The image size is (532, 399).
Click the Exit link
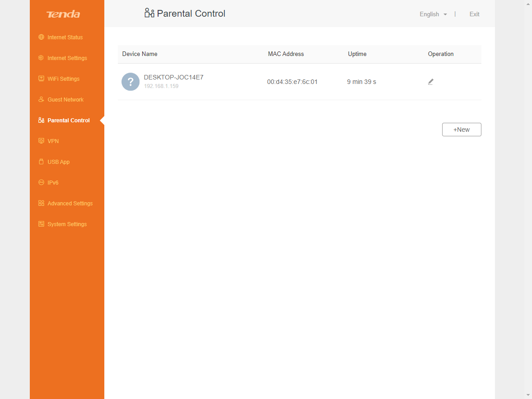tap(474, 14)
